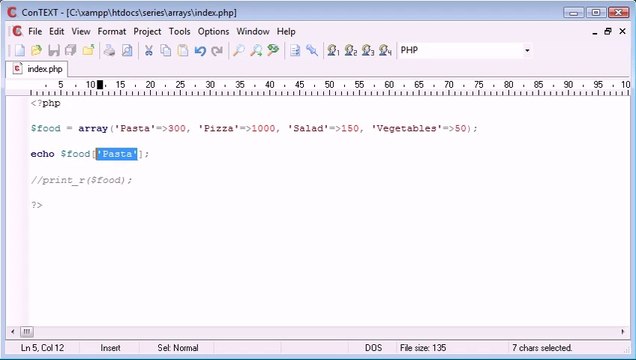This screenshot has height=360, width=636.
Task: Open the Options menu
Action: [213, 31]
